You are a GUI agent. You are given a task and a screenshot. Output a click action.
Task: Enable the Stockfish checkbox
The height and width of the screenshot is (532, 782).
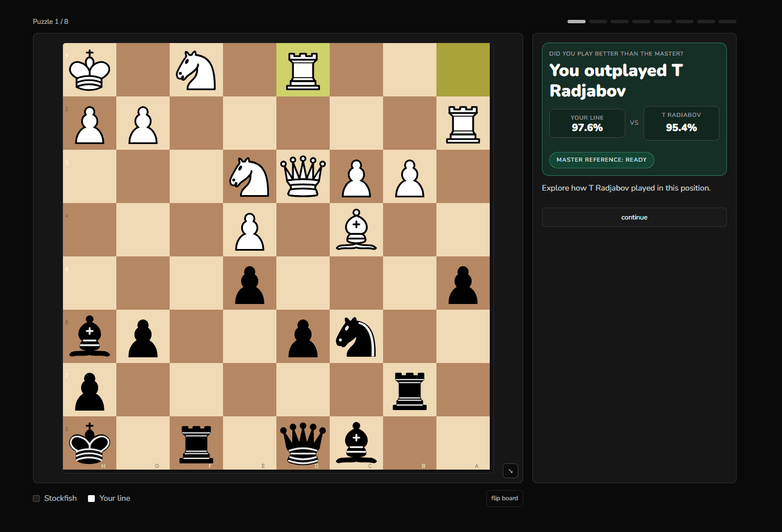[x=36, y=498]
